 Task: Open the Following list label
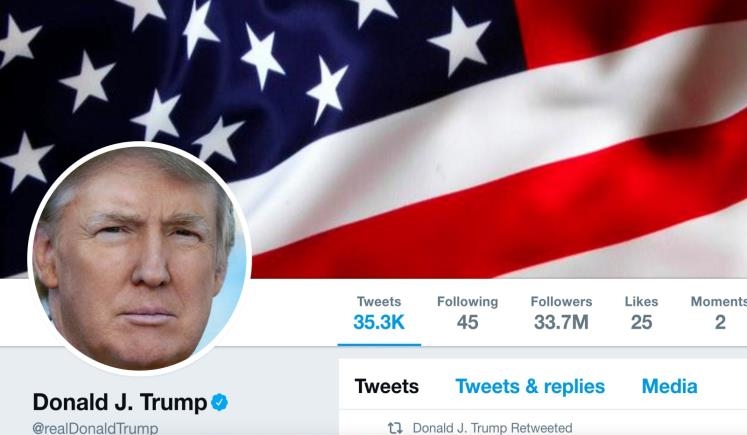[x=467, y=302]
